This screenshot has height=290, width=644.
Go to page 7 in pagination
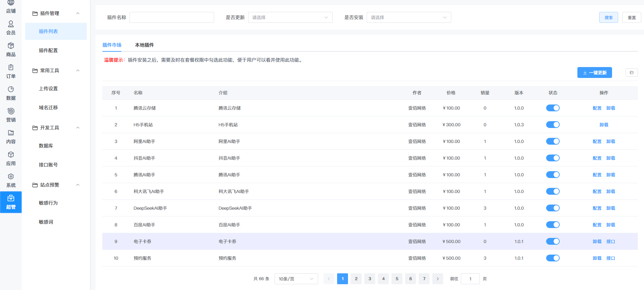(424, 279)
